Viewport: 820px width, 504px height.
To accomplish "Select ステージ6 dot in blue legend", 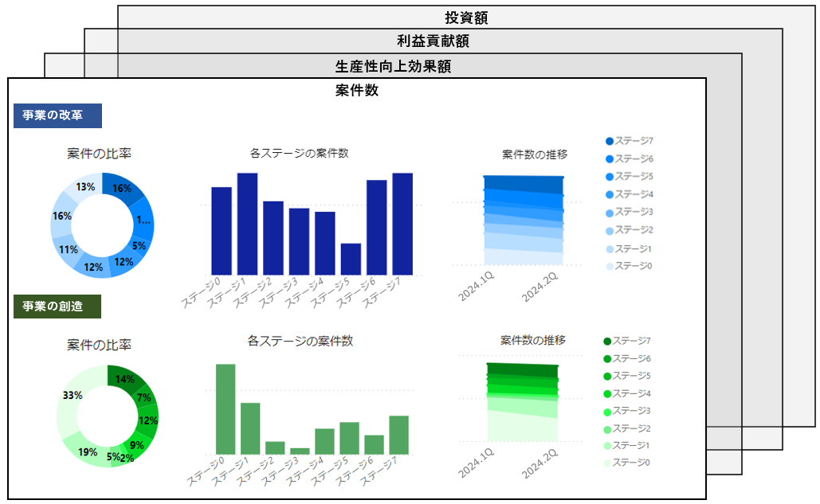I will pos(610,158).
